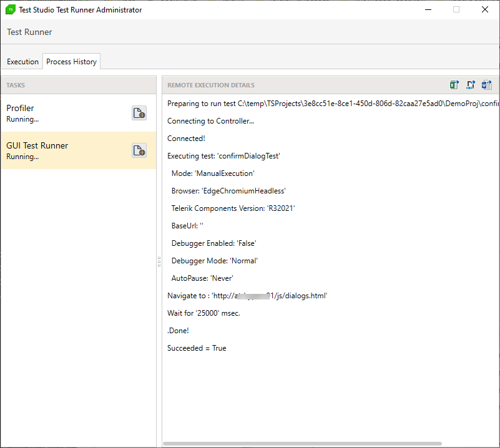Click the '.Done!' log line
Screen dimensions: 500x448
pyautogui.click(x=178, y=331)
